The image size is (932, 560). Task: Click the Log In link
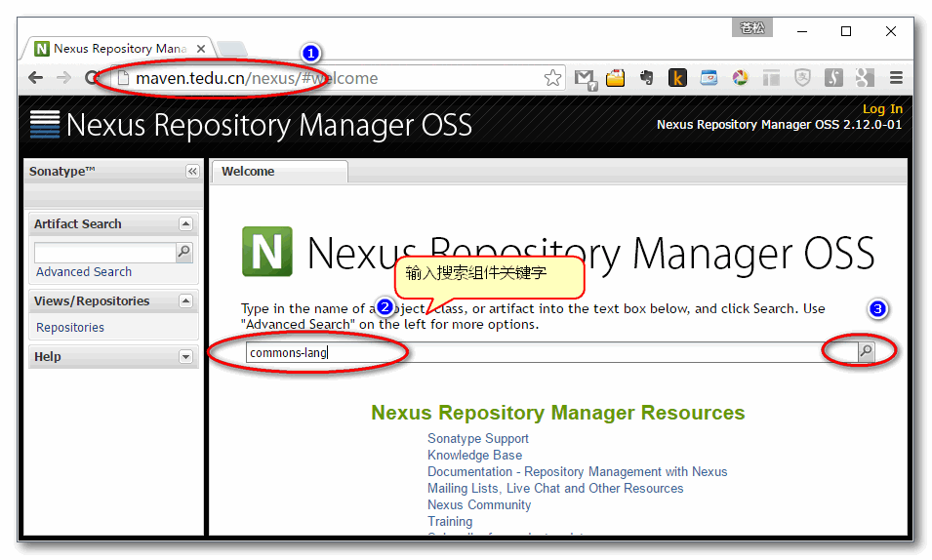(882, 109)
